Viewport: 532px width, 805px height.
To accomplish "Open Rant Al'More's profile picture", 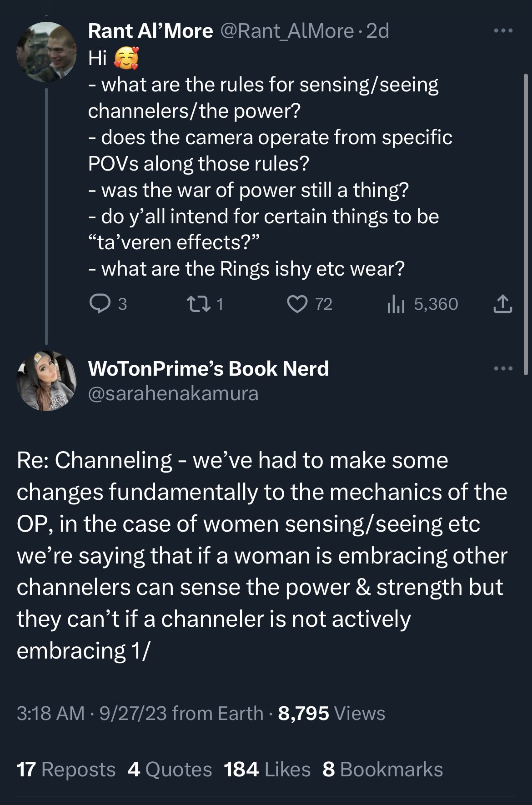I will (x=46, y=52).
